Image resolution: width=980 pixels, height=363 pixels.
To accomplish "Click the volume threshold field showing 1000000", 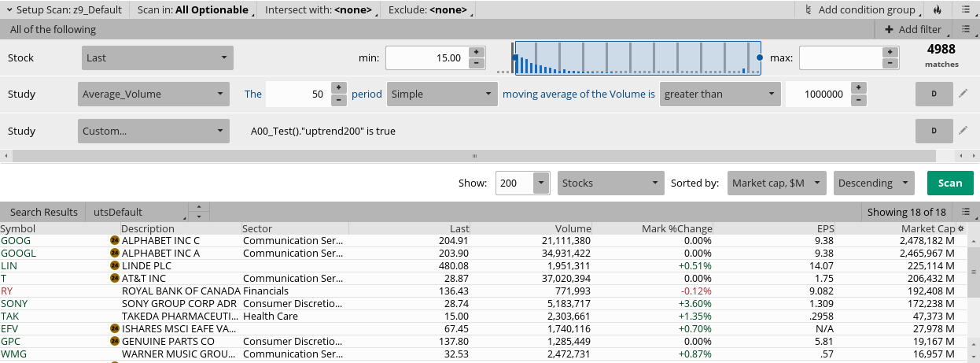I will click(x=817, y=94).
